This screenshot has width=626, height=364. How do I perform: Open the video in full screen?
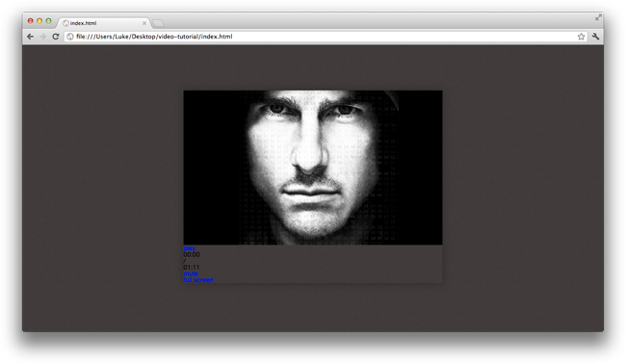pos(198,280)
